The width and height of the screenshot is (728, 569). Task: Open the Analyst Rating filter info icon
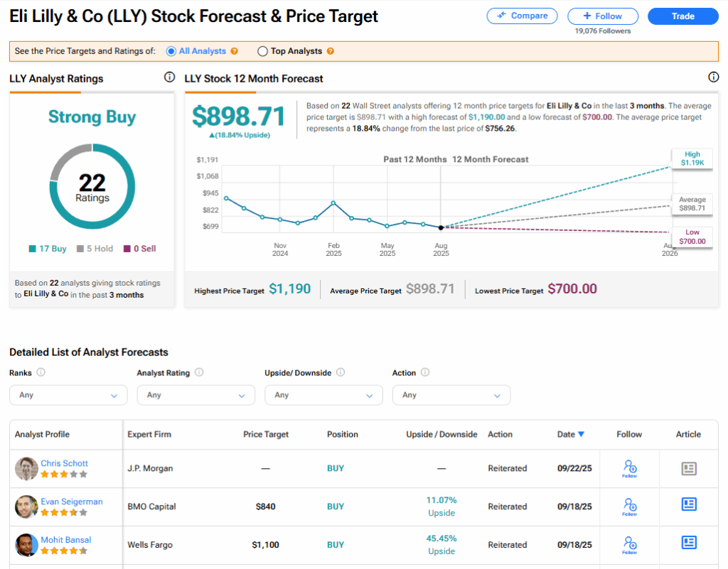coord(199,372)
